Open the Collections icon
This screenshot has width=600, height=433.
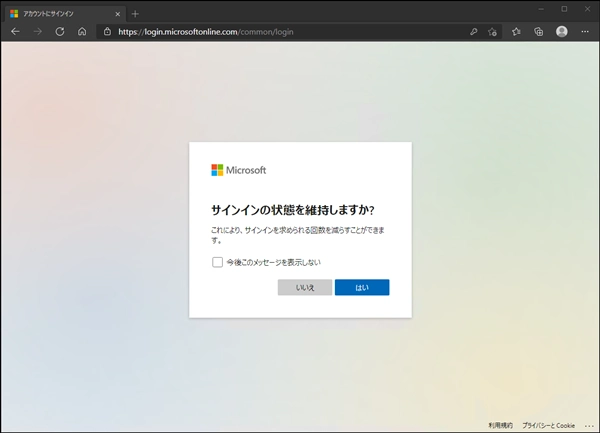539,32
